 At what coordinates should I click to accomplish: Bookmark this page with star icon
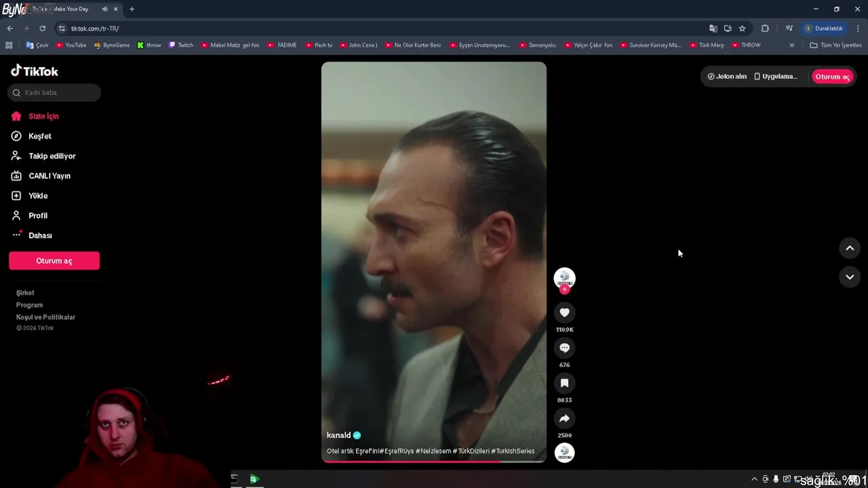point(743,28)
